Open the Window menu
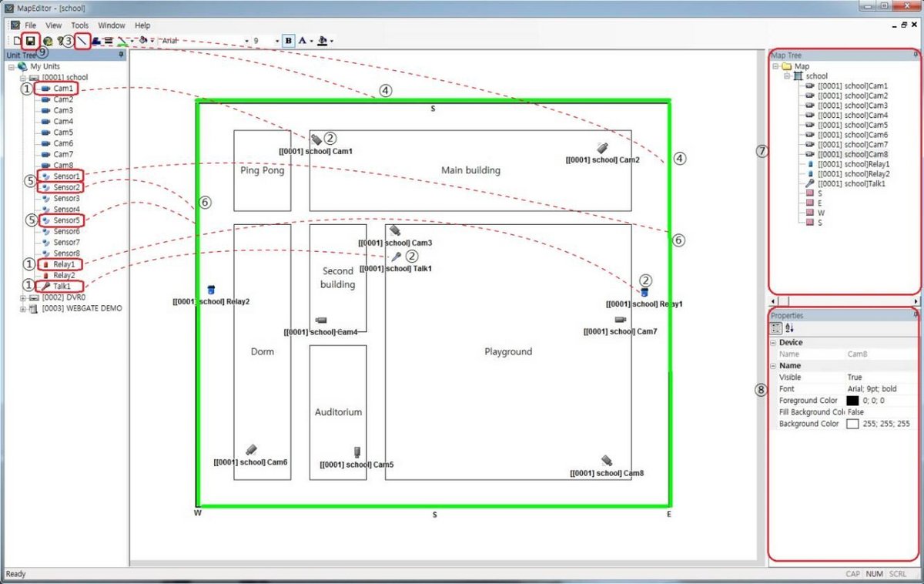This screenshot has height=584, width=924. (x=112, y=25)
